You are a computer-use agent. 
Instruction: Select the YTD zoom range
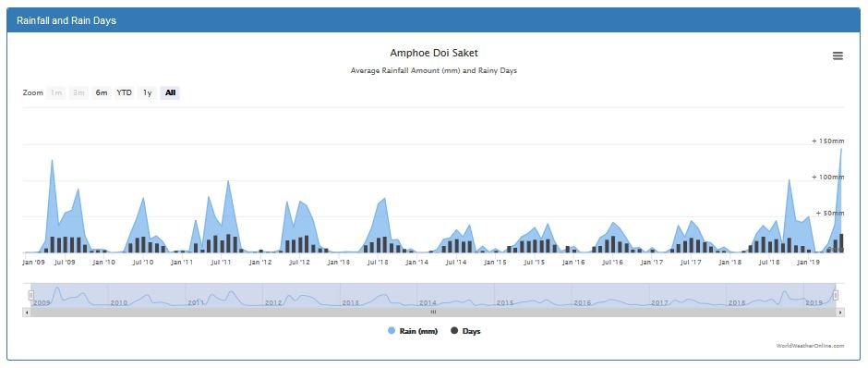124,92
